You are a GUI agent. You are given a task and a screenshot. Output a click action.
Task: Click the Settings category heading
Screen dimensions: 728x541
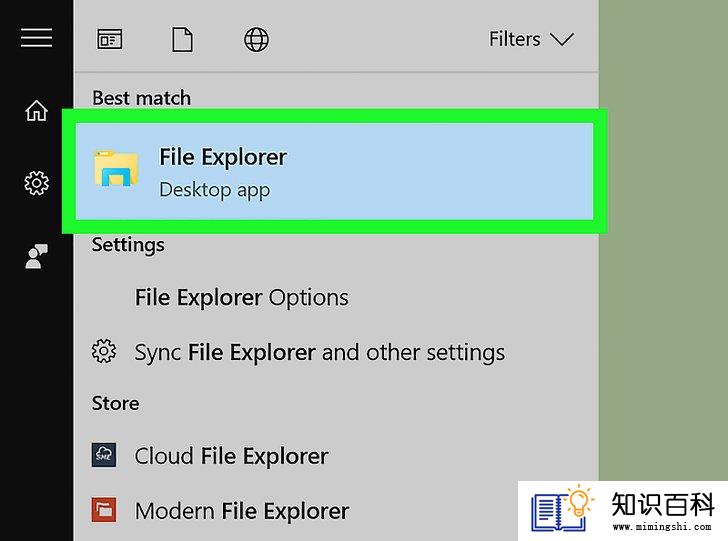[x=128, y=245]
